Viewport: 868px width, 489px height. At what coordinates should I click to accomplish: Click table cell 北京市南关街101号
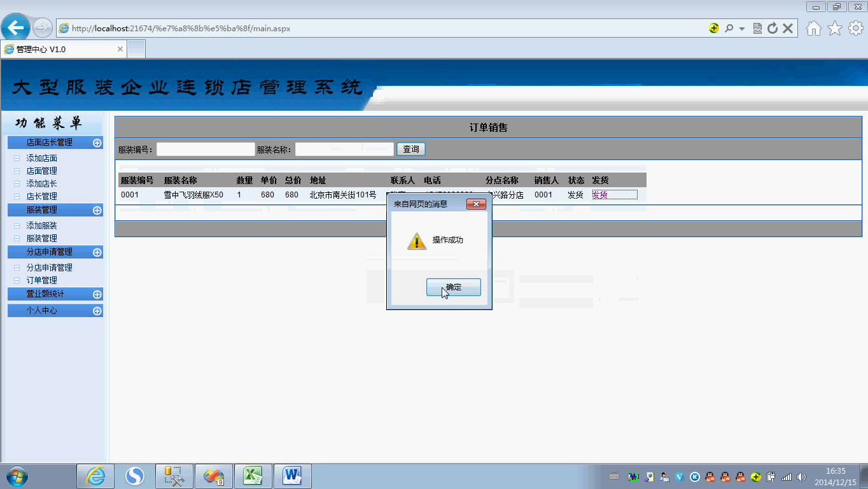[x=343, y=195]
